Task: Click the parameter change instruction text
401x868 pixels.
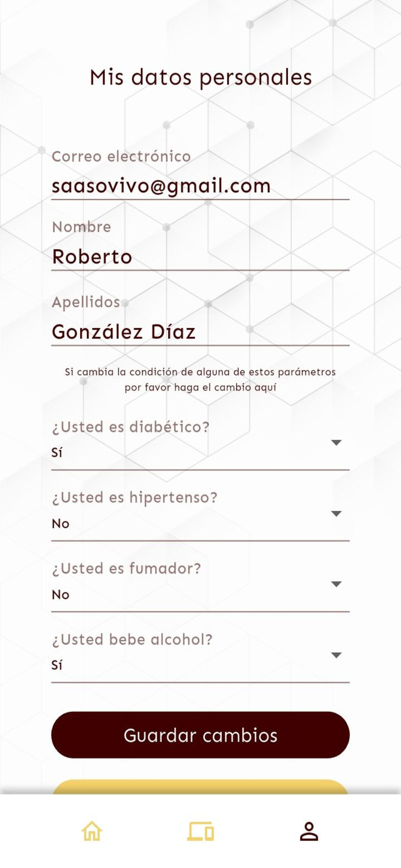Action: pos(200,380)
